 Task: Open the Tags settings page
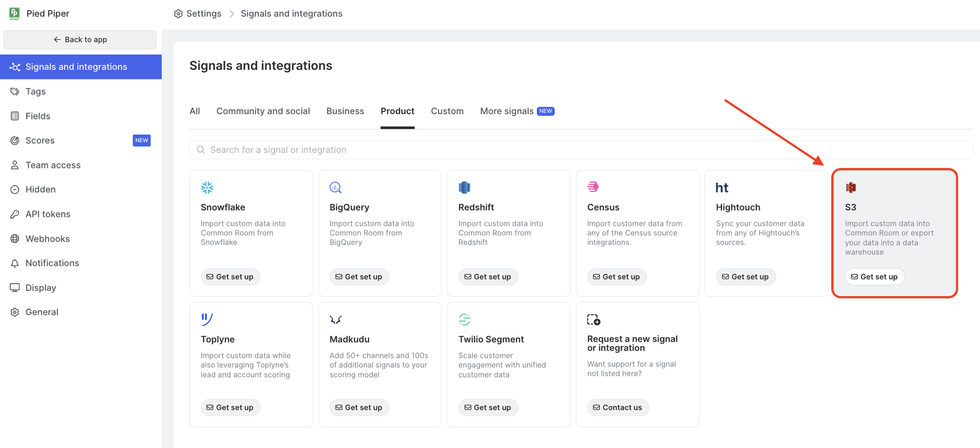pyautogui.click(x=81, y=91)
